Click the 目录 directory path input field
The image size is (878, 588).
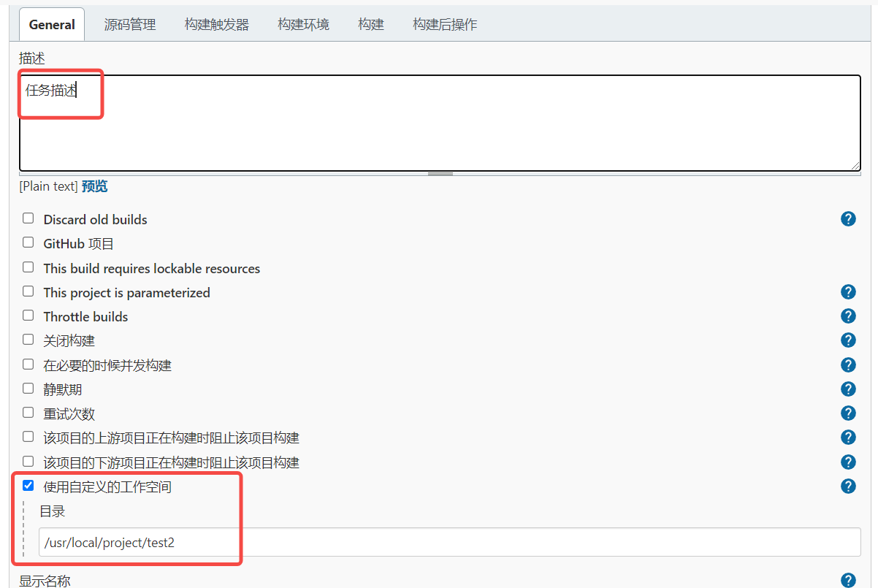pyautogui.click(x=449, y=543)
